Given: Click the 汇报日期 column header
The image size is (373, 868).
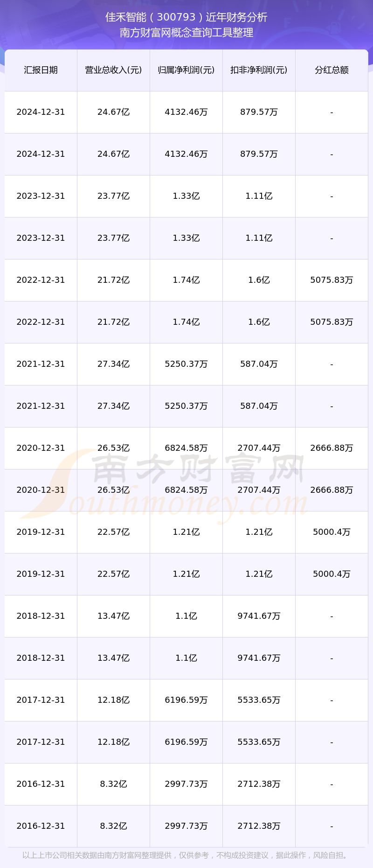Looking at the screenshot, I should pos(41,70).
